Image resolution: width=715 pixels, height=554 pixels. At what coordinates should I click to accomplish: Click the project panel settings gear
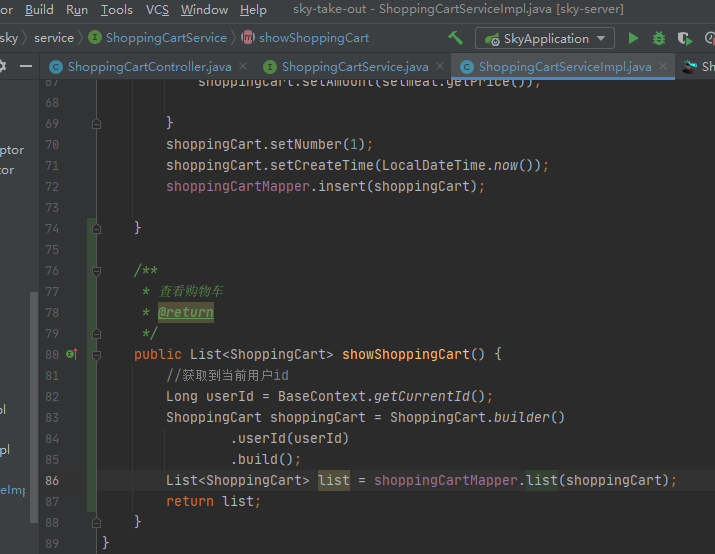[x=2, y=66]
